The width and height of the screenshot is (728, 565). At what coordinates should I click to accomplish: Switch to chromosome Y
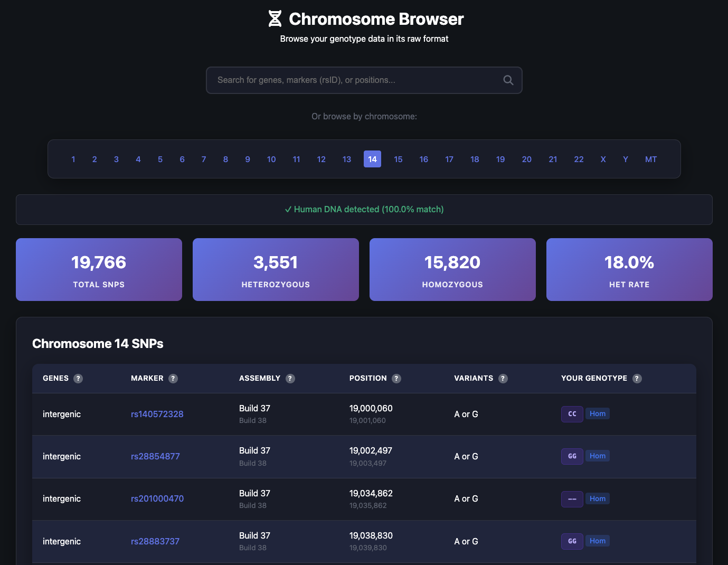point(625,159)
